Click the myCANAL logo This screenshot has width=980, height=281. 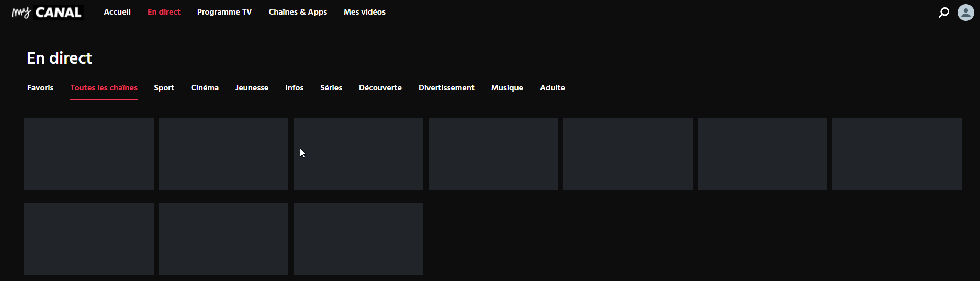(x=47, y=12)
